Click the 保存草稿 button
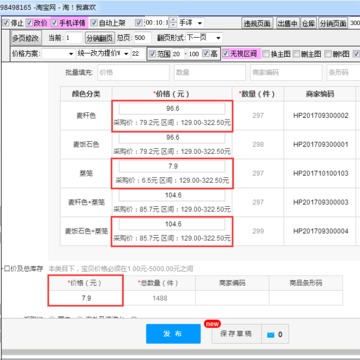 [236, 334]
